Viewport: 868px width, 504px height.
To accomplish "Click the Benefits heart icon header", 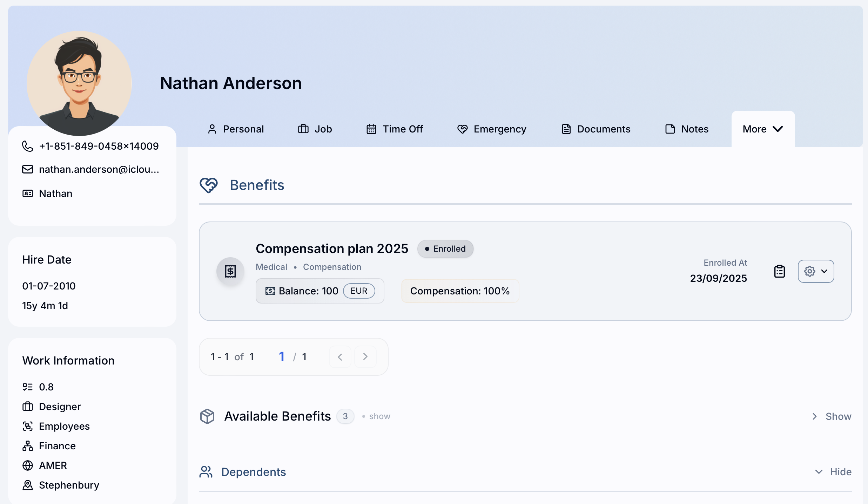I will [208, 185].
